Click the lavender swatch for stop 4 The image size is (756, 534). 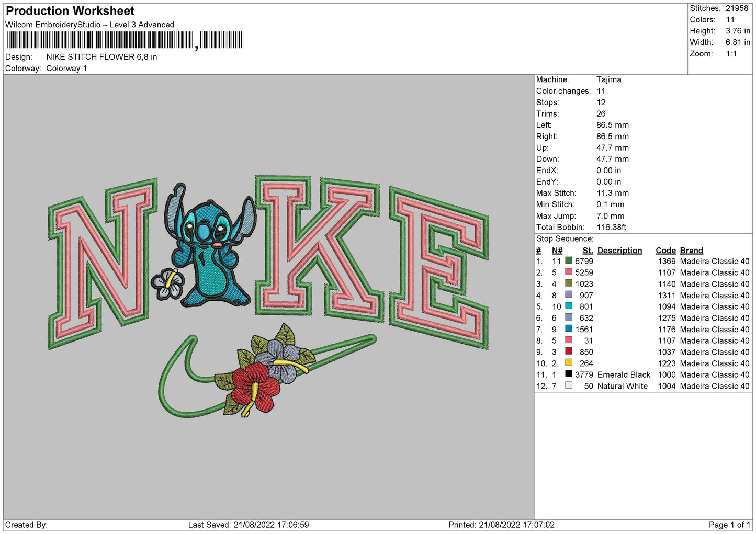569,294
